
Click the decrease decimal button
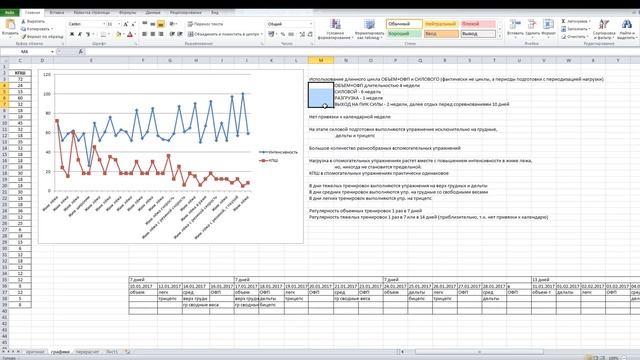click(310, 34)
